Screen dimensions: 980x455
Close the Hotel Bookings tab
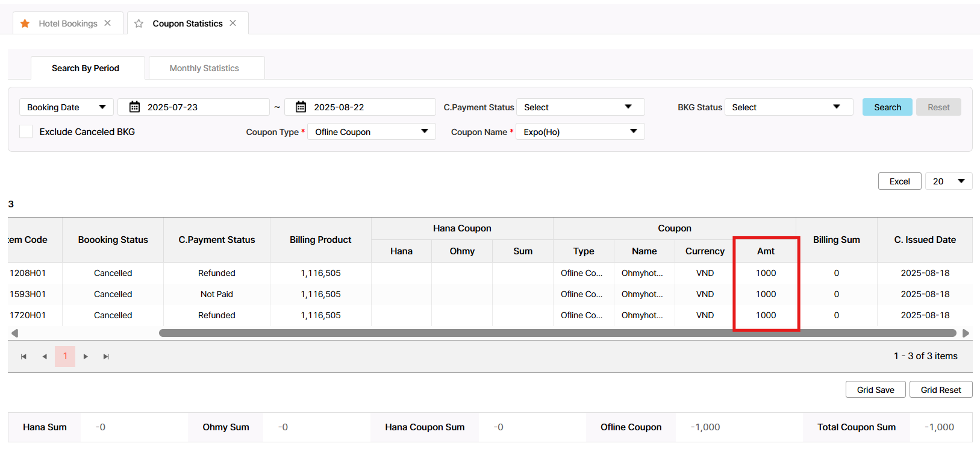(x=108, y=23)
